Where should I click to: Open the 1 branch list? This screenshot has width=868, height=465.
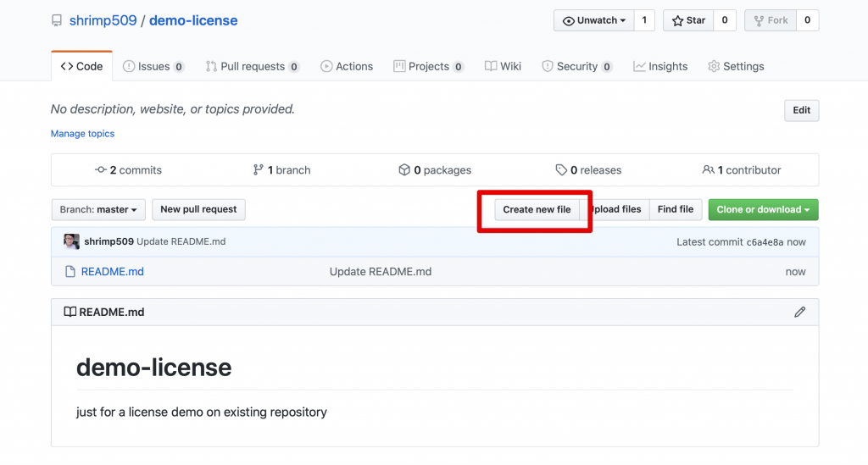(x=281, y=170)
